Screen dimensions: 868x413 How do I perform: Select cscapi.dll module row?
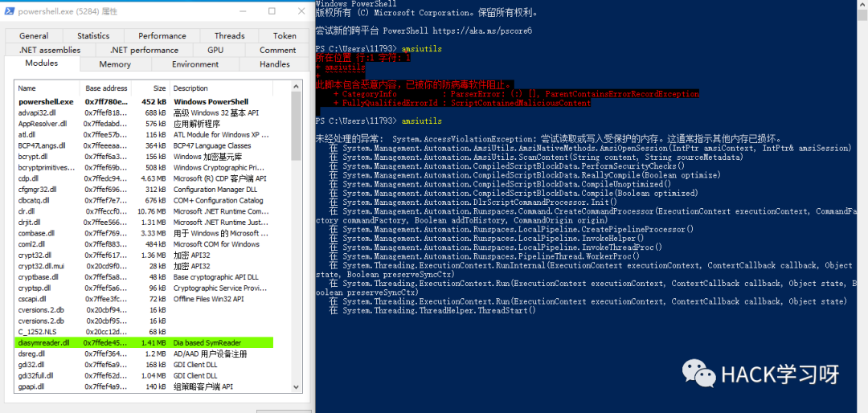tap(144, 299)
